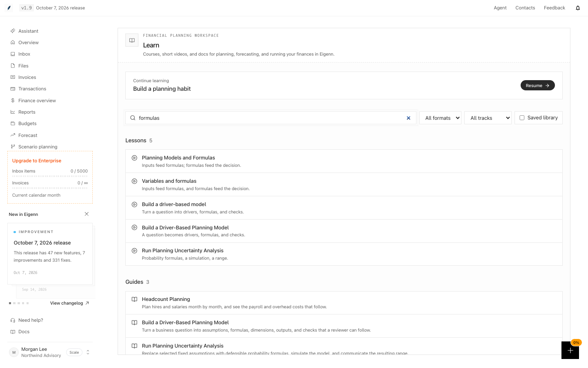The width and height of the screenshot is (588, 368).
Task: Click the Build a planning habit title
Action: point(162,89)
